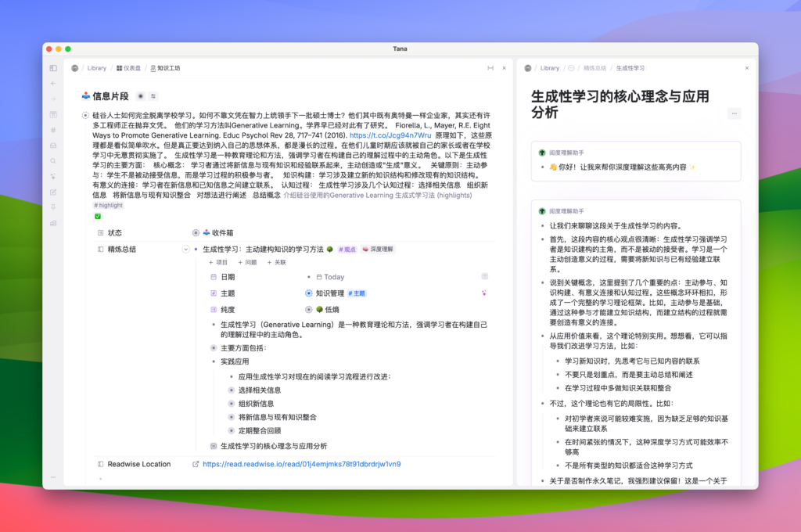Click the field icon next to 精炼总结

[101, 250]
